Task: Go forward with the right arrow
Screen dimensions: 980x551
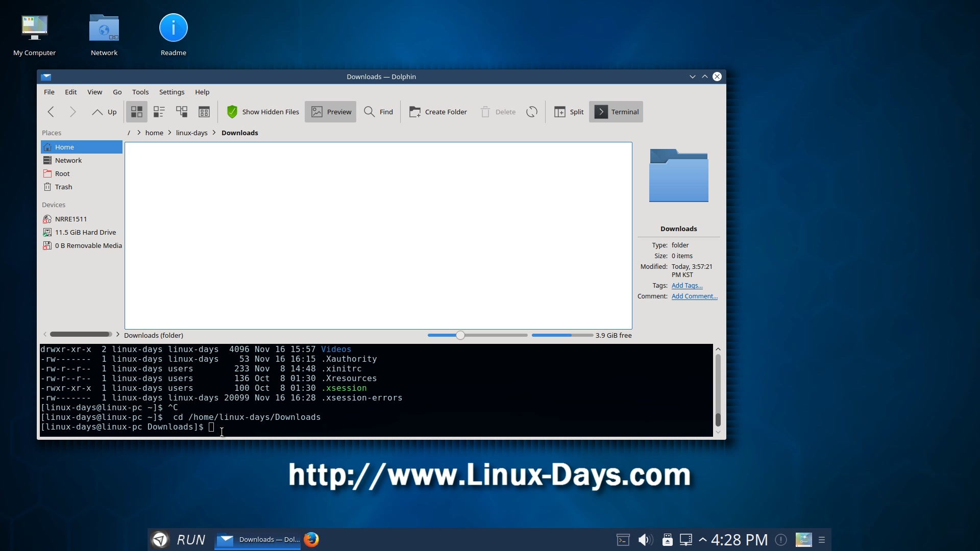Action: tap(72, 112)
